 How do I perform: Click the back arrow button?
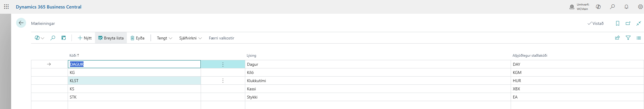click(21, 23)
